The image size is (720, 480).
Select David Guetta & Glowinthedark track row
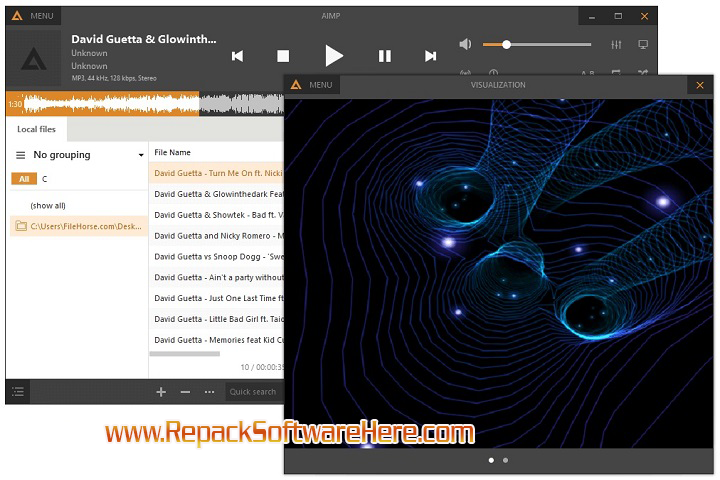tap(217, 194)
